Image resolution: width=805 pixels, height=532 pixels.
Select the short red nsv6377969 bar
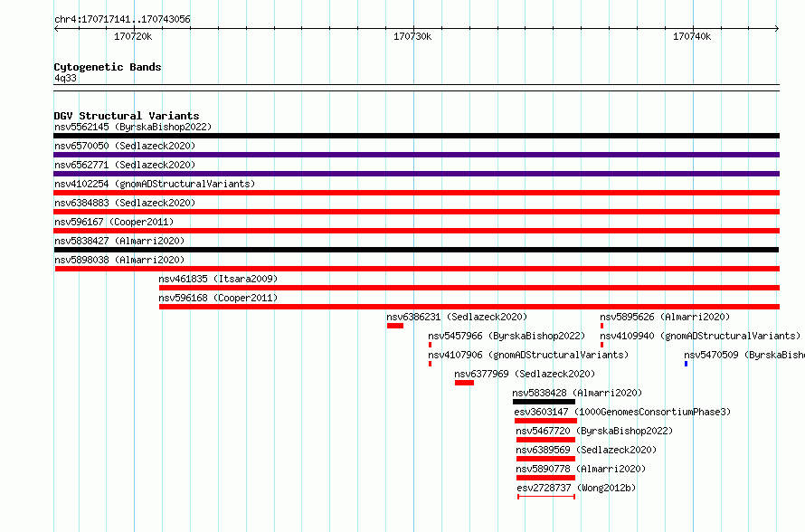point(464,383)
